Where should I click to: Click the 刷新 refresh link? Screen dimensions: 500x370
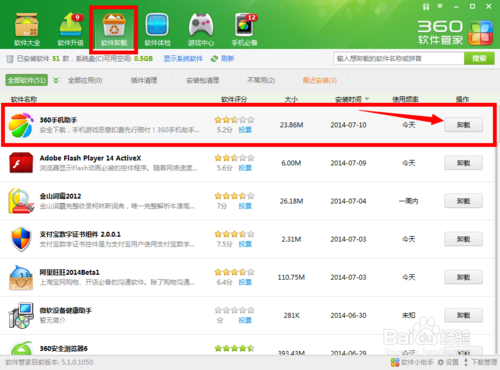[x=227, y=59]
